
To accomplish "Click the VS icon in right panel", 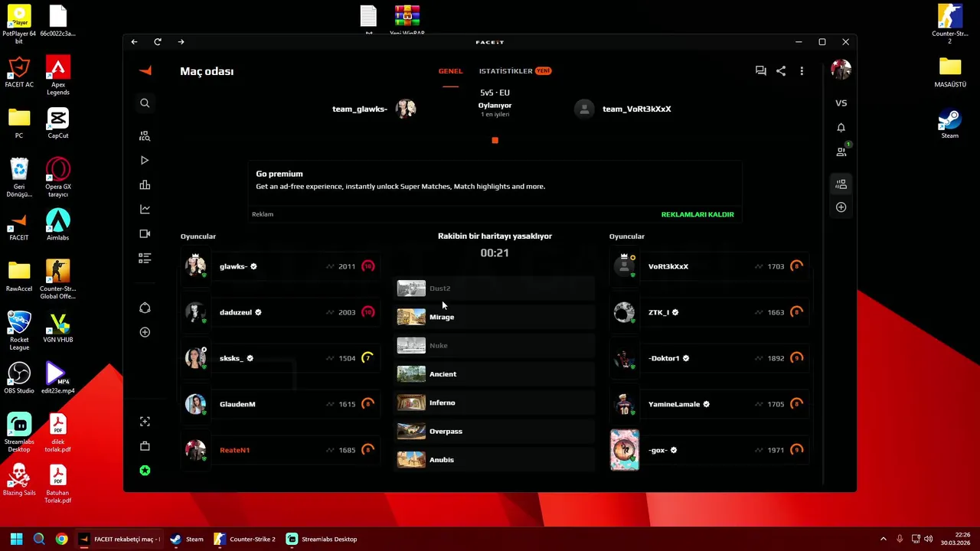I will pos(841,103).
